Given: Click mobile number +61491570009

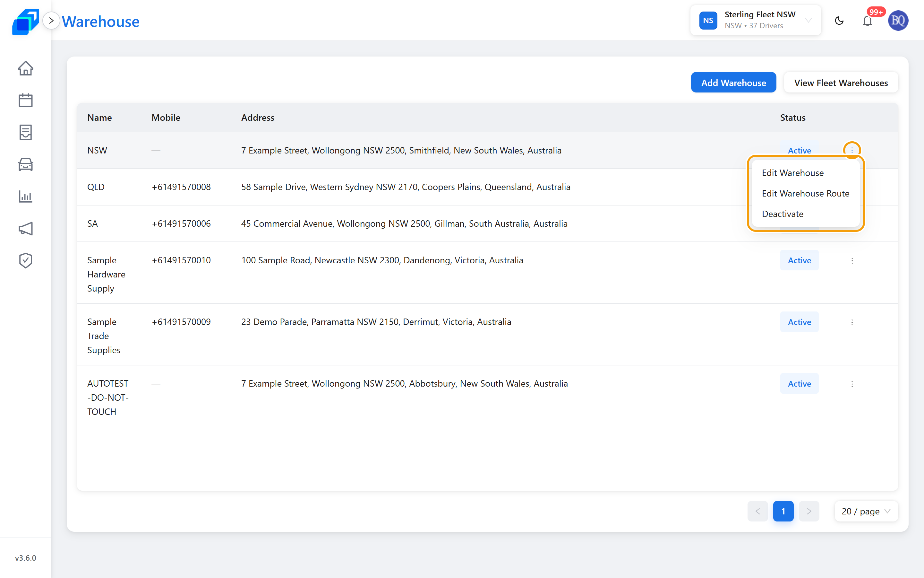Looking at the screenshot, I should click(x=181, y=321).
